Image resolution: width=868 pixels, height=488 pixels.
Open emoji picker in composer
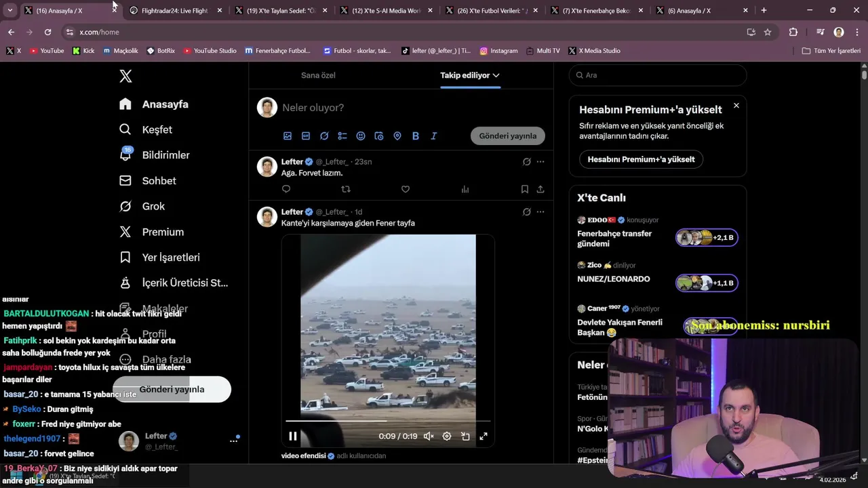[x=361, y=136]
